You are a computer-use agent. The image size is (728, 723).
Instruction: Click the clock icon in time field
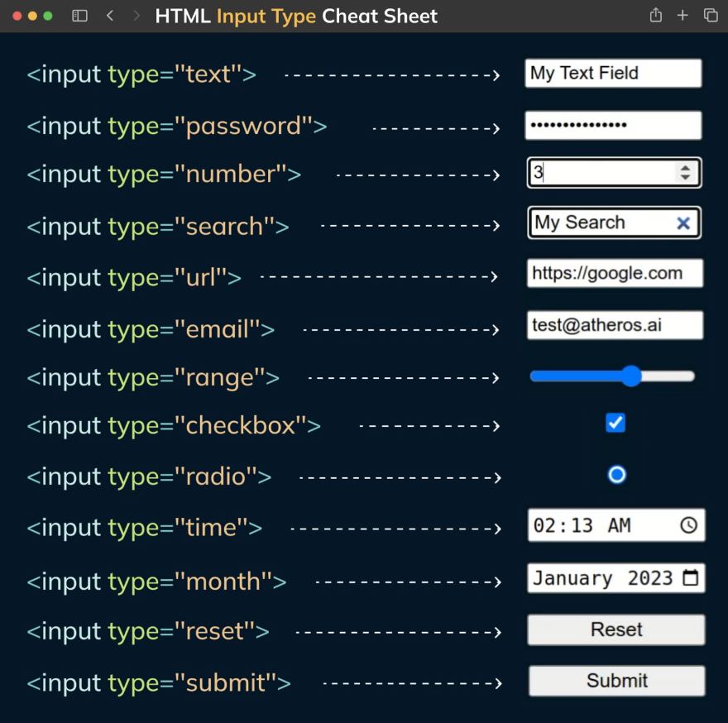(x=688, y=525)
